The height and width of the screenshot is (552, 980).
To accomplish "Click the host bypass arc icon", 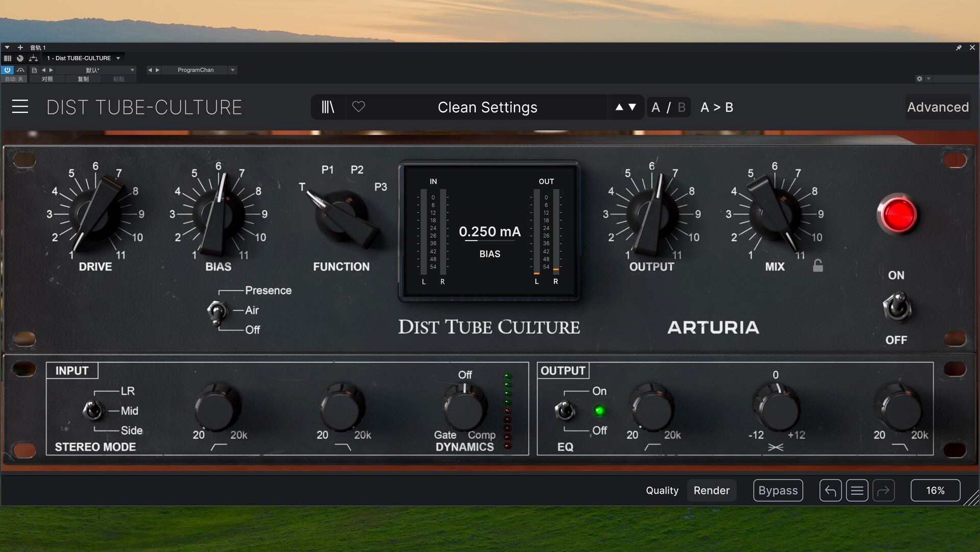I will pyautogui.click(x=20, y=70).
